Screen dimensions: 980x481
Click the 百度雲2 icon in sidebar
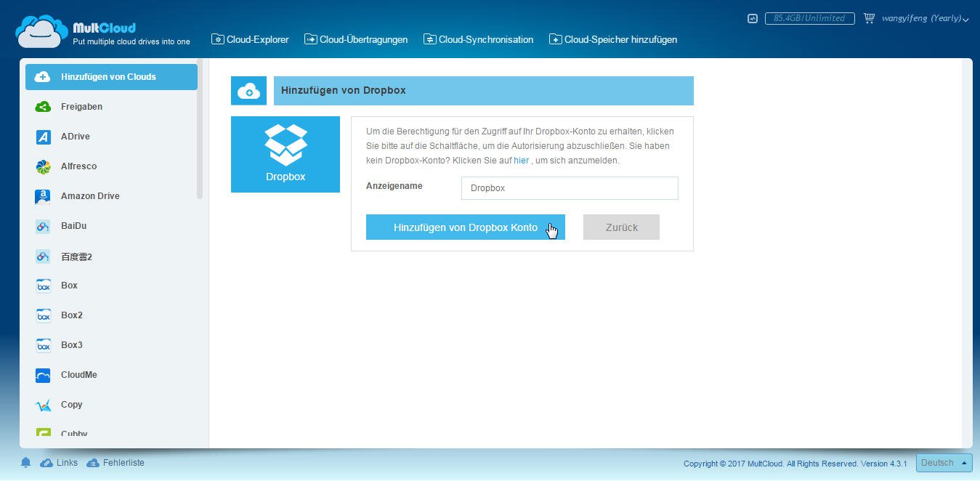tap(43, 256)
